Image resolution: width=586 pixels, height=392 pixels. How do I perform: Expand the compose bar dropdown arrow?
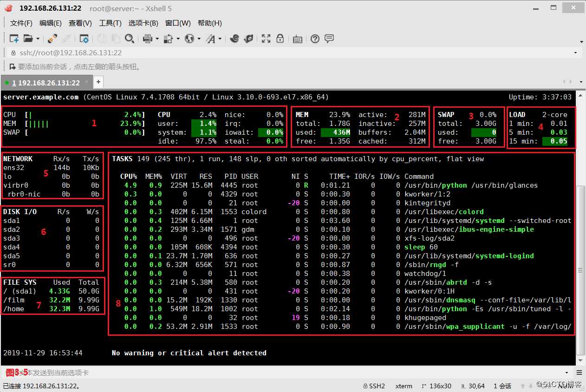(x=567, y=372)
